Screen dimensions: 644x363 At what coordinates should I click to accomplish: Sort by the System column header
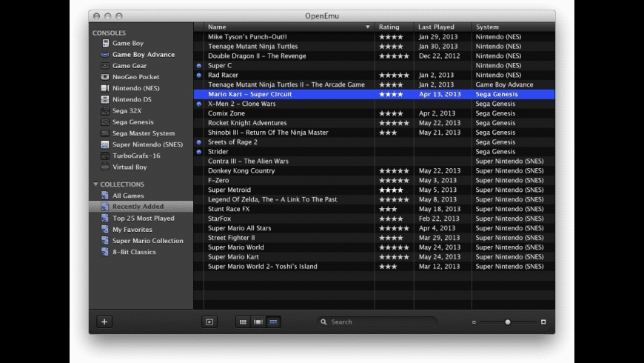click(514, 27)
